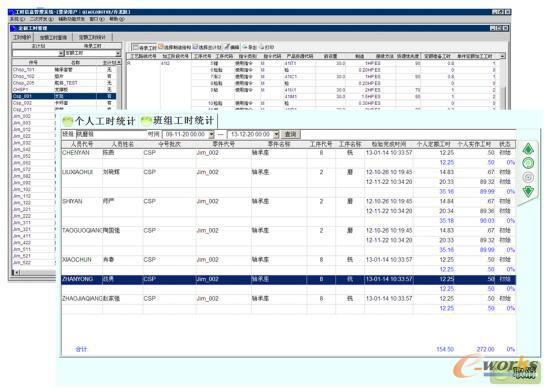Click the 打印 print toolbar item in back window
Viewport: 548px width, 388px height.
click(267, 47)
